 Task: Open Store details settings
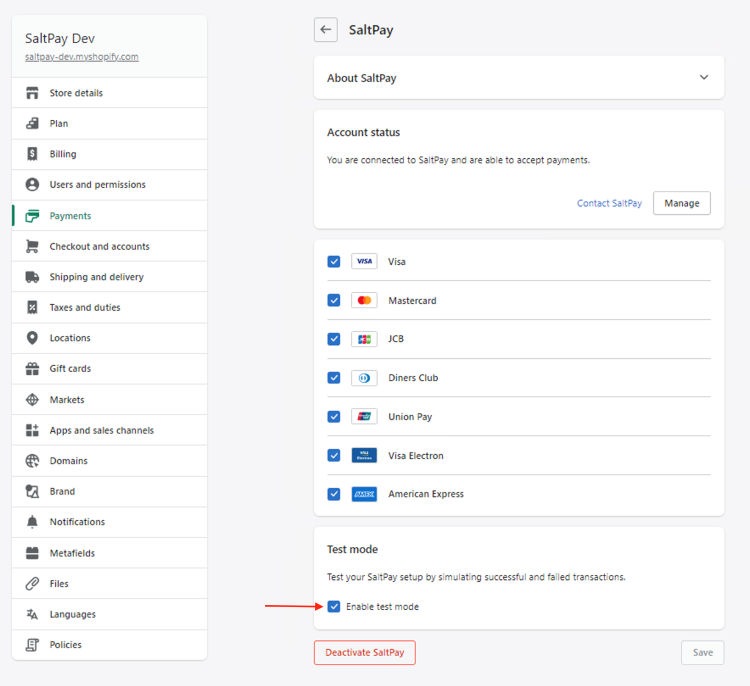coord(110,93)
